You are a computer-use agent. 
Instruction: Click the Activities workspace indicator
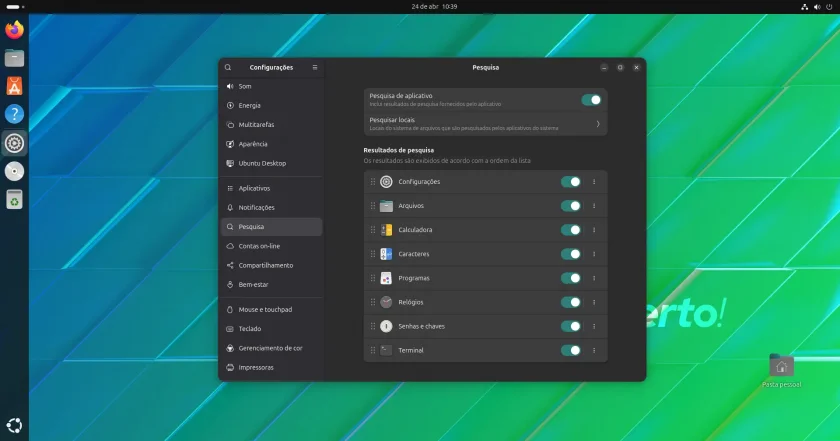pyautogui.click(x=15, y=7)
